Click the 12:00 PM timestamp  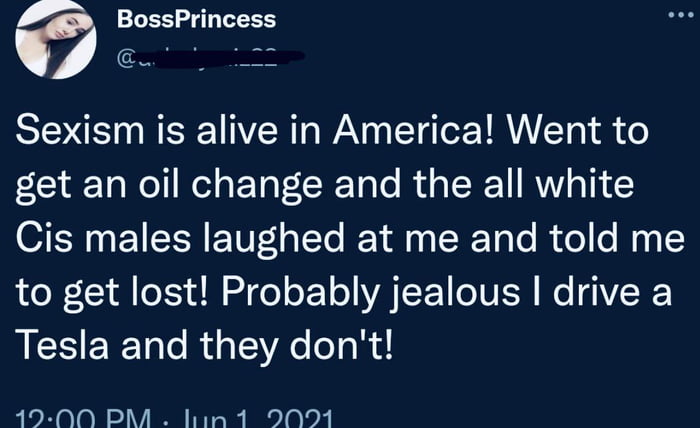coord(83,419)
